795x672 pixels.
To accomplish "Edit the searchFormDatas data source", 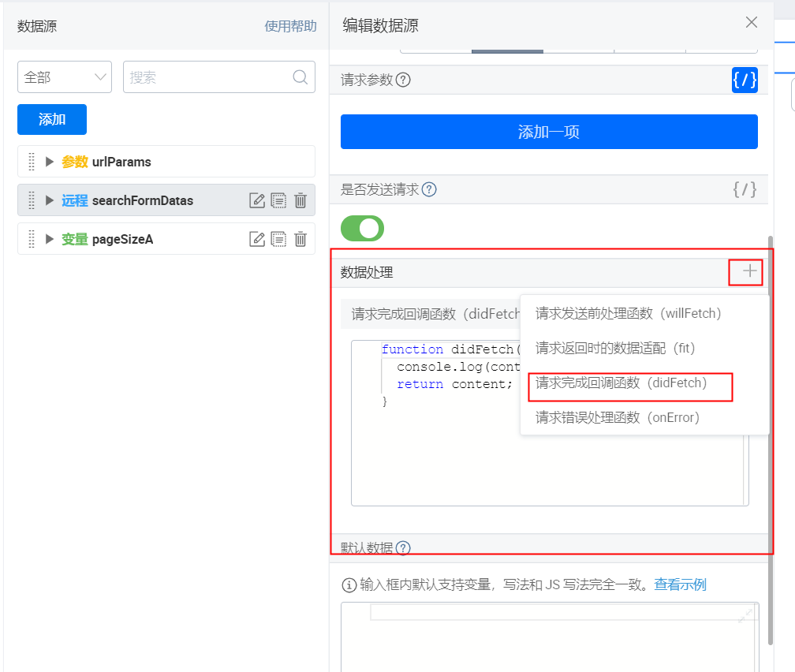I will pos(257,201).
